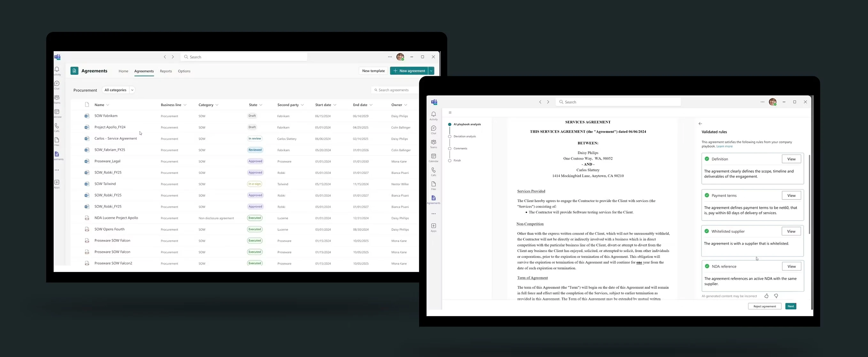Select the Comments step
The image size is (868, 357).
coord(458,148)
